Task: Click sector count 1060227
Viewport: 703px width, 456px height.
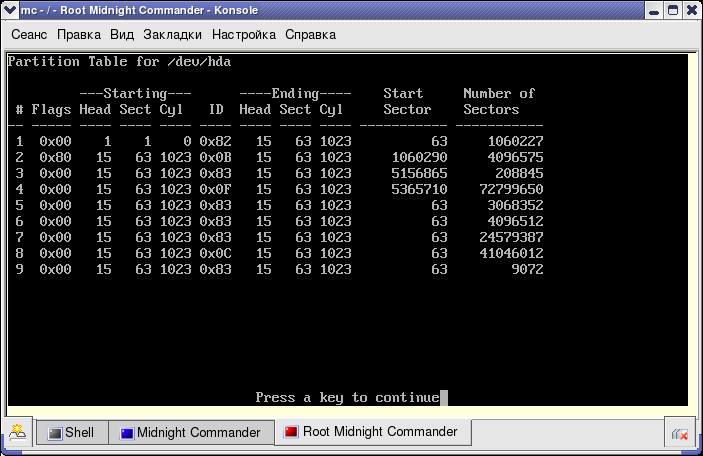Action: [x=516, y=141]
